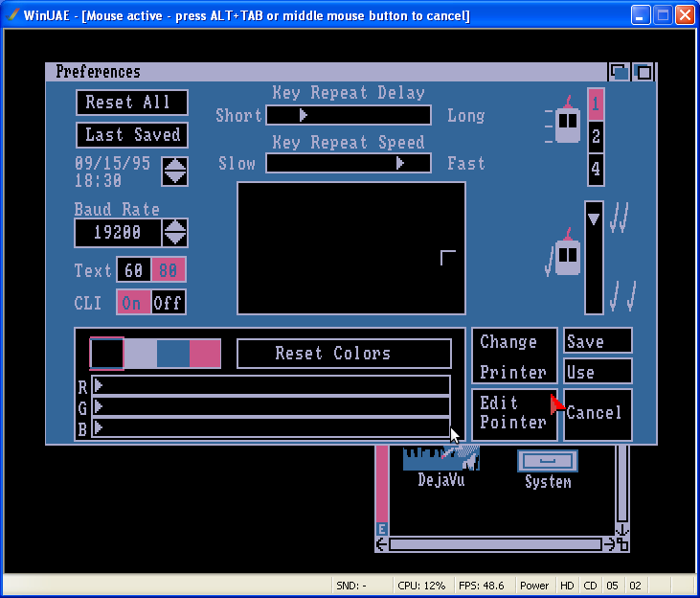This screenshot has height=598, width=700.
Task: Click left scroll arrow in back window
Action: (382, 544)
